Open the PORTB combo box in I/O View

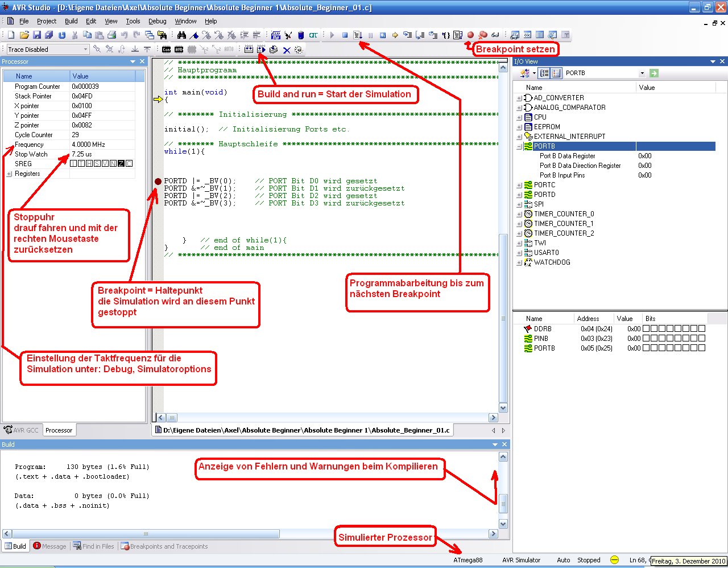(642, 73)
